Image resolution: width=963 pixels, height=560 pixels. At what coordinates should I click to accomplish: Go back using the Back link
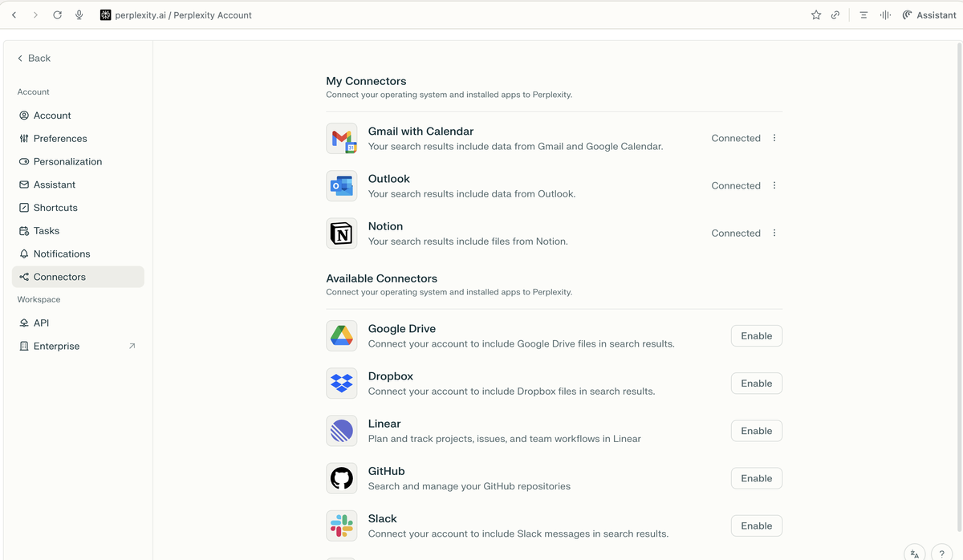tap(34, 59)
